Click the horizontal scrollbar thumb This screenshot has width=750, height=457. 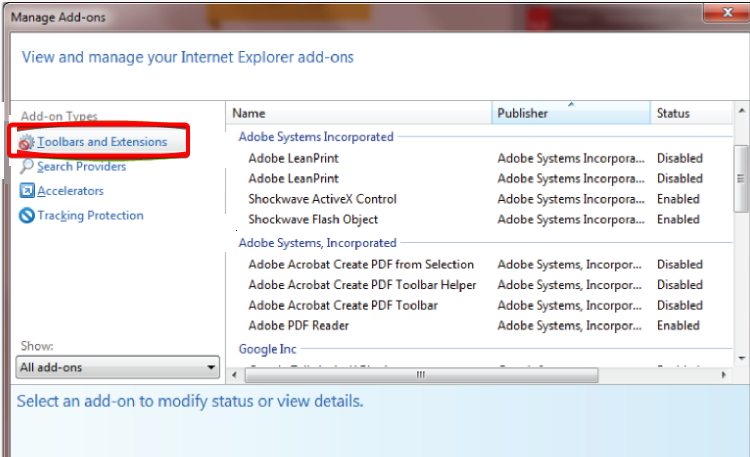[x=421, y=375]
